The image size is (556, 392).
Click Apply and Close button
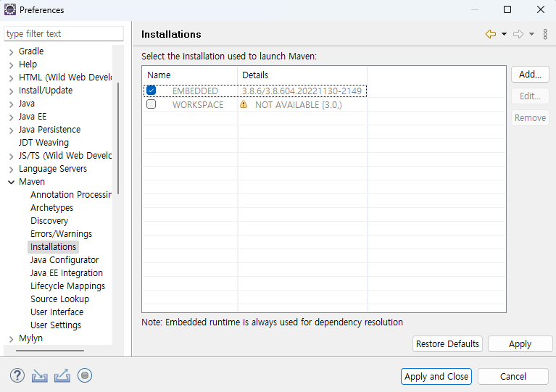click(x=436, y=376)
